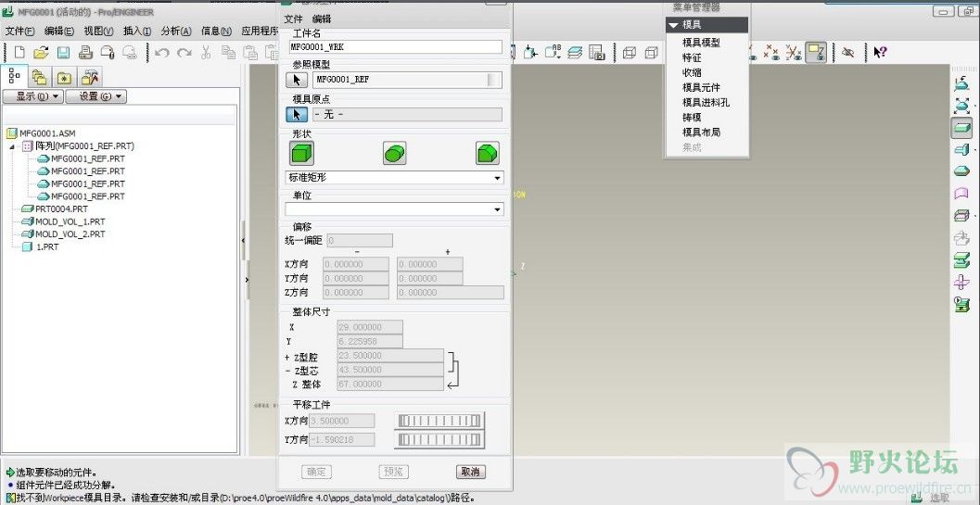This screenshot has width=980, height=505.
Task: Open the 文件 menu in main window
Action: pos(19,31)
